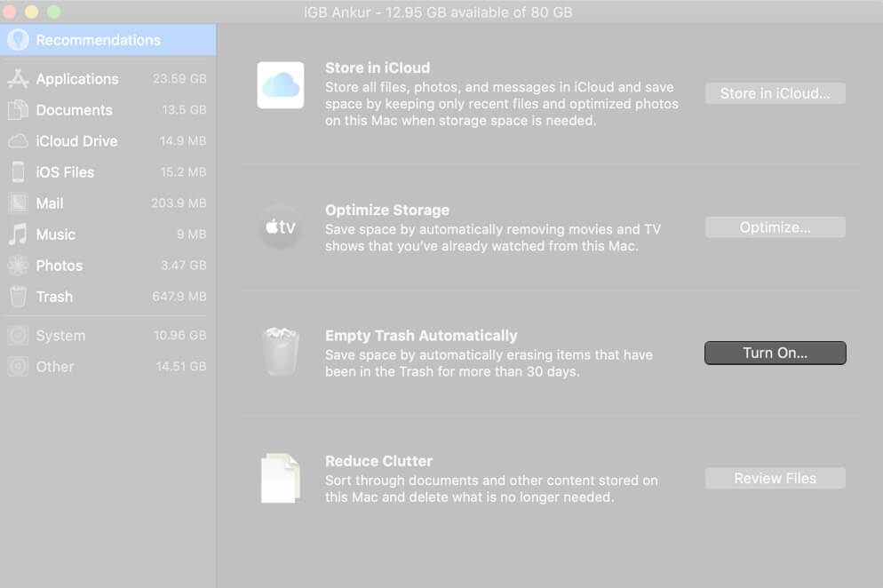Click the Reduce Clutter heading
Image resolution: width=883 pixels, height=588 pixels.
[x=379, y=461]
